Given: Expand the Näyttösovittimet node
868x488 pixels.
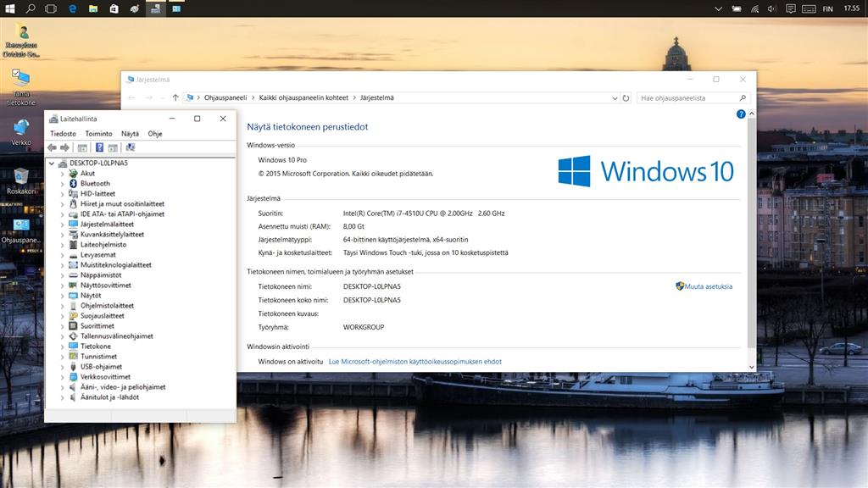Looking at the screenshot, I should [62, 286].
